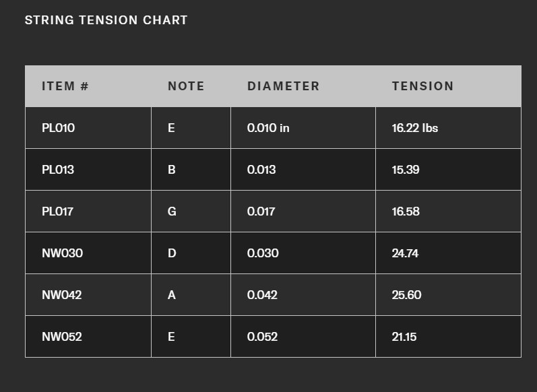Click the 0.010 in diameter cell
This screenshot has width=537, height=392.
click(268, 128)
